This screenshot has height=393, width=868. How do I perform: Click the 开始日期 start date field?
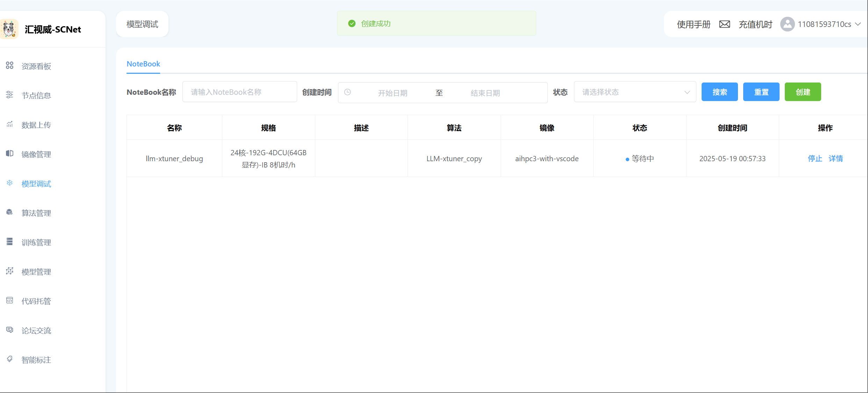pos(393,93)
